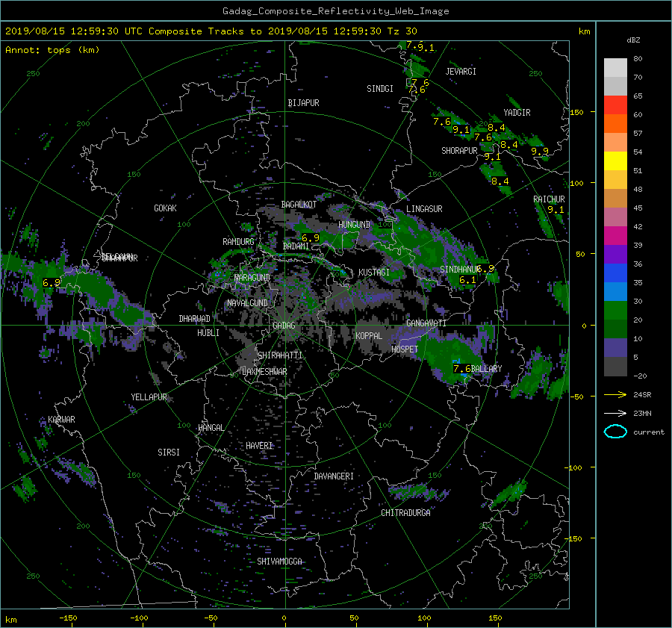Click the GADAG radar center label
The height and width of the screenshot is (628, 672).
point(284,326)
